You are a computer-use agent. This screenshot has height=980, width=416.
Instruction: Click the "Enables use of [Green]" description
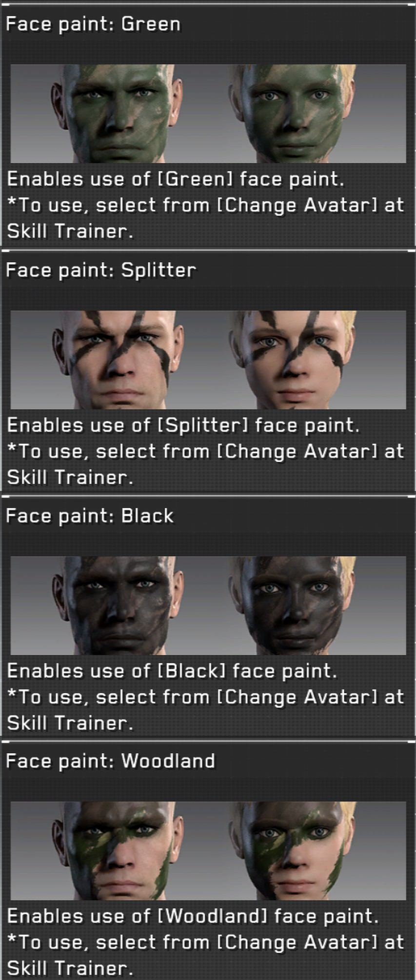tap(176, 179)
